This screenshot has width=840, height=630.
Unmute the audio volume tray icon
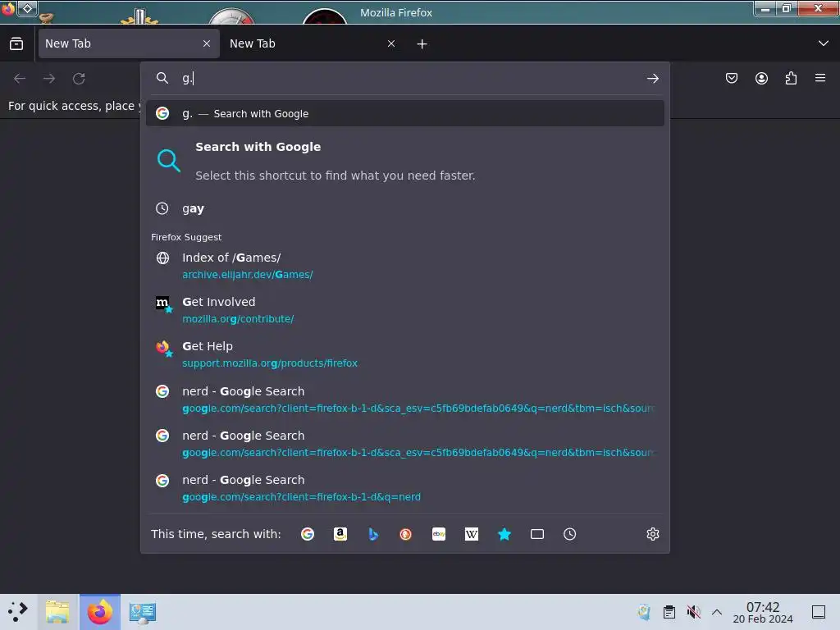coord(694,612)
